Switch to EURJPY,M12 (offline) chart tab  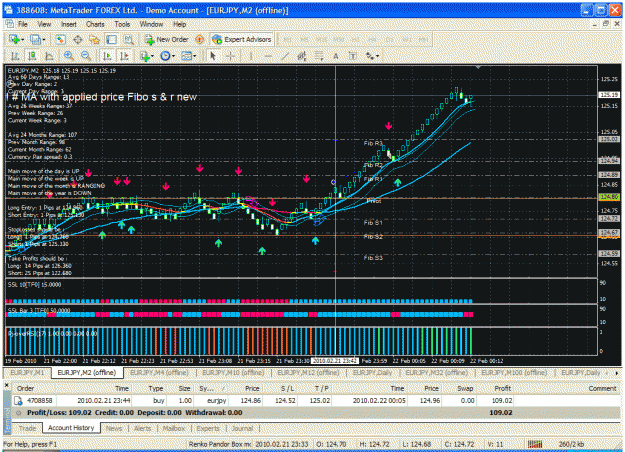[308, 373]
